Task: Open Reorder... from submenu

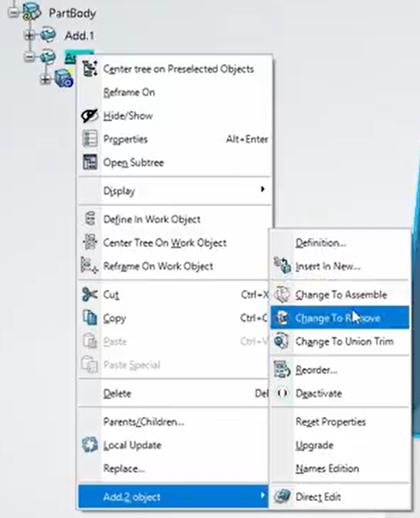Action: 340,369
